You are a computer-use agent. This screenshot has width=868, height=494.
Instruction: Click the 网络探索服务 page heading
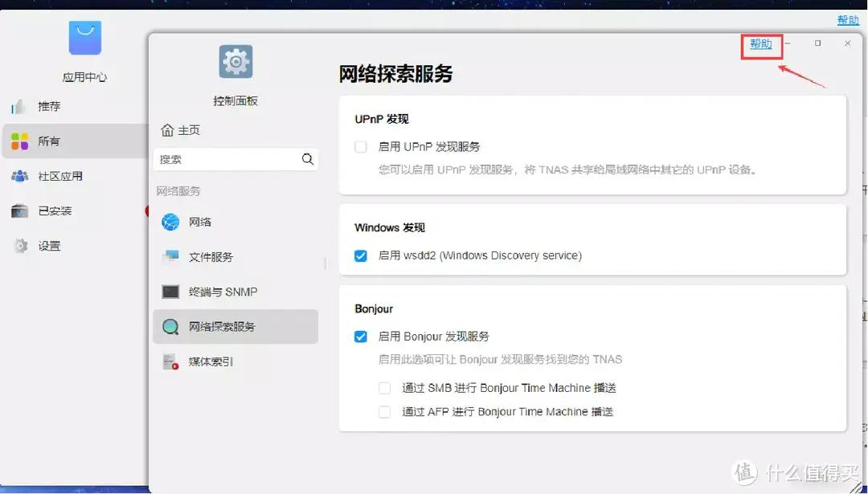395,74
